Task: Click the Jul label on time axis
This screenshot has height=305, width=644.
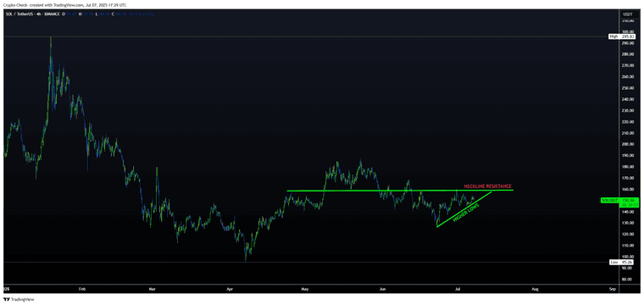Action: click(x=457, y=290)
